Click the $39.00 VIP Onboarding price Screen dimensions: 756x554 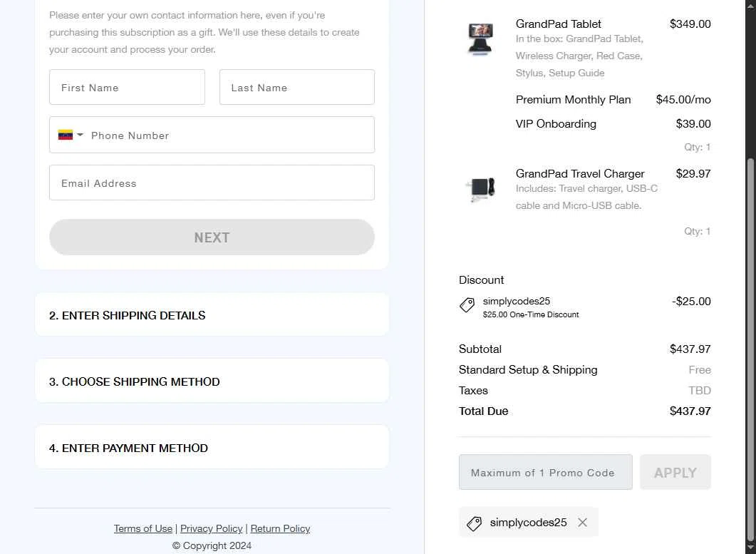(x=693, y=123)
